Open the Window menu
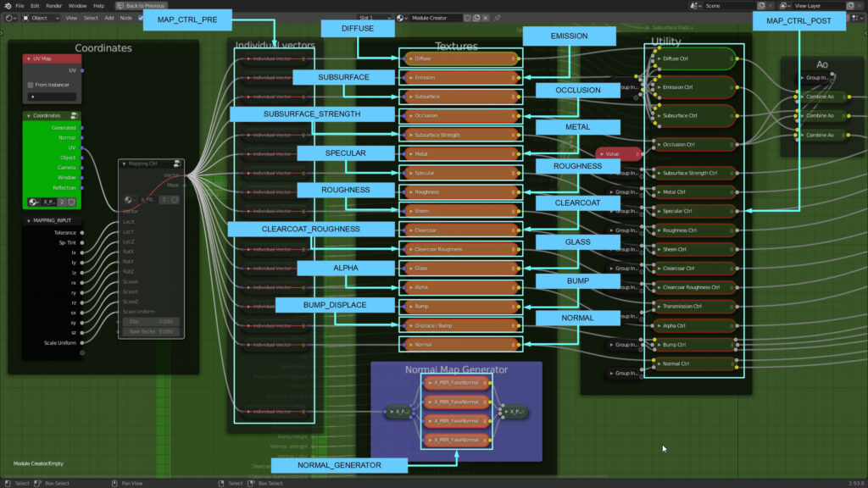 coord(77,6)
